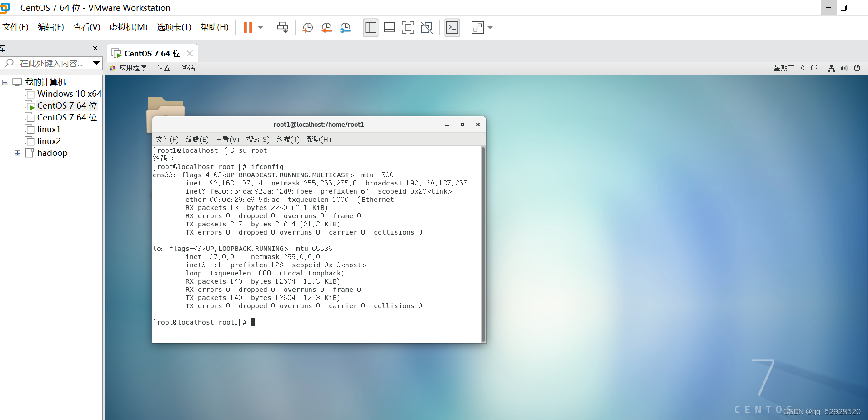This screenshot has width=868, height=420.
Task: Open VMware 查看(V) menu
Action: [x=87, y=27]
